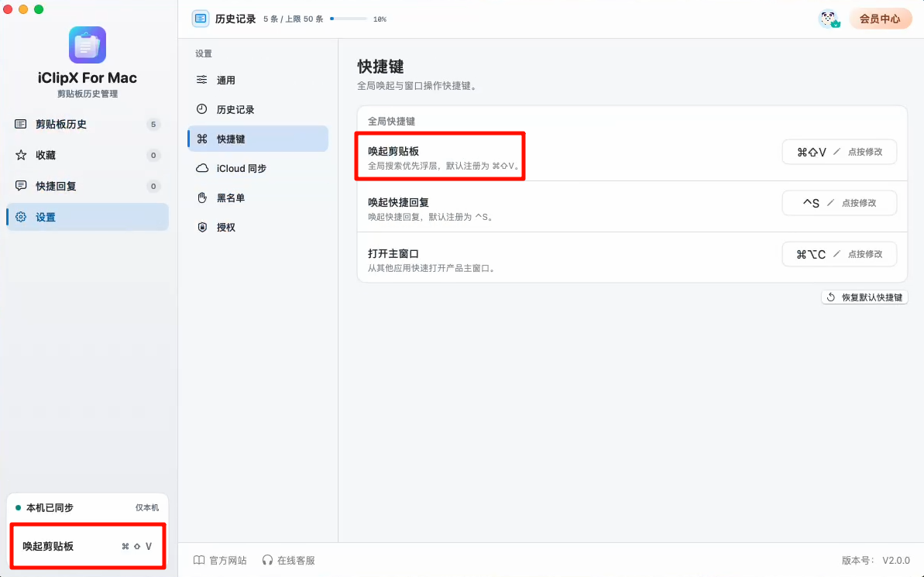Click the pencil icon in 唤起快捷回复 shortcut
Image resolution: width=924 pixels, height=577 pixels.
830,203
